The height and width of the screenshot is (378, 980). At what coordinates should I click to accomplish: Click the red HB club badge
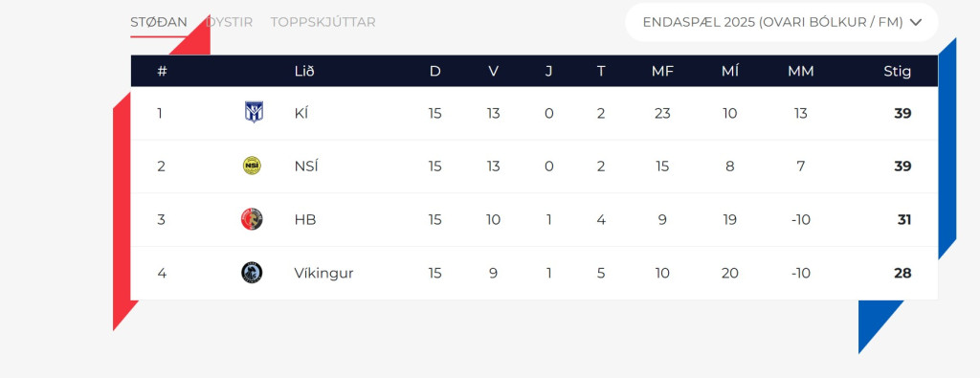click(252, 219)
